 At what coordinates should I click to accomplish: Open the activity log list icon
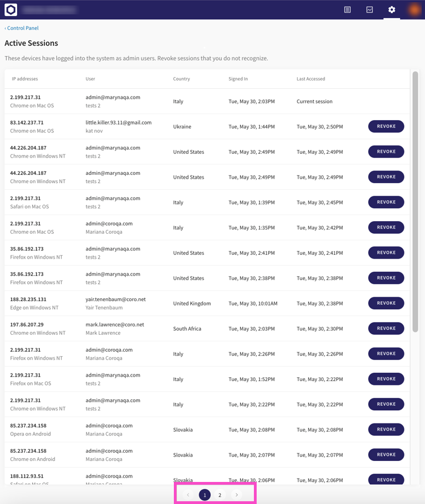coord(347,9)
